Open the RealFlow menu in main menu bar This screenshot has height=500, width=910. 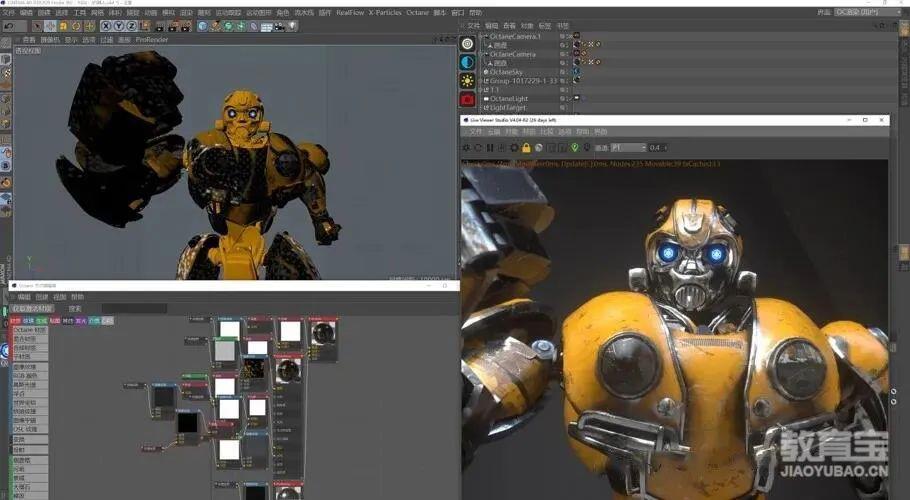point(350,12)
